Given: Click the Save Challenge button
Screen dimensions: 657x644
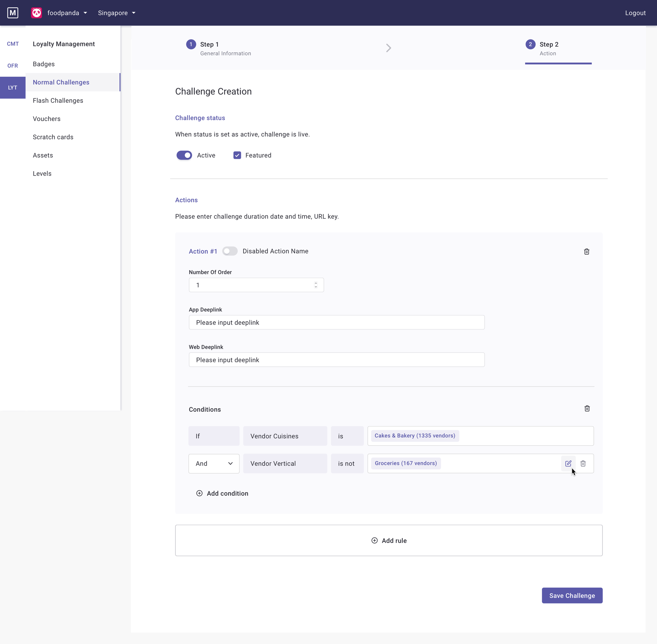Looking at the screenshot, I should pyautogui.click(x=572, y=595).
